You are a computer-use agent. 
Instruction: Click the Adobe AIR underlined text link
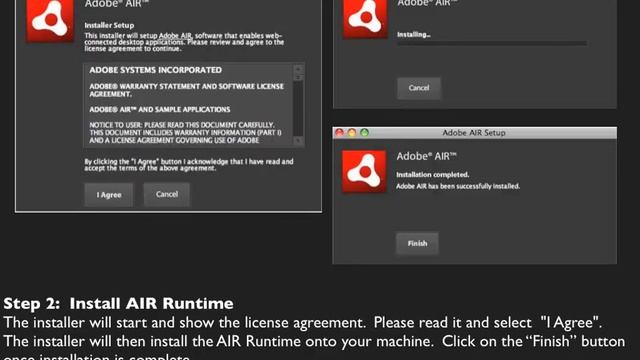coord(175,36)
